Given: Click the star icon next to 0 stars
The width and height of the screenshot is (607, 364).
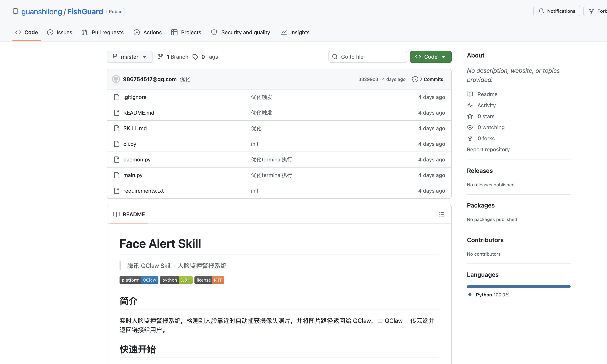Looking at the screenshot, I should [470, 116].
